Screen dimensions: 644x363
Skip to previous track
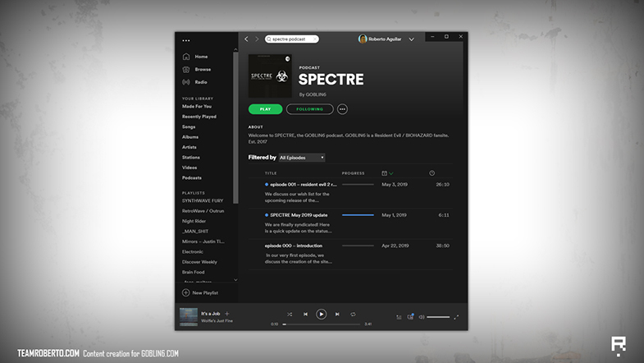[x=305, y=314]
